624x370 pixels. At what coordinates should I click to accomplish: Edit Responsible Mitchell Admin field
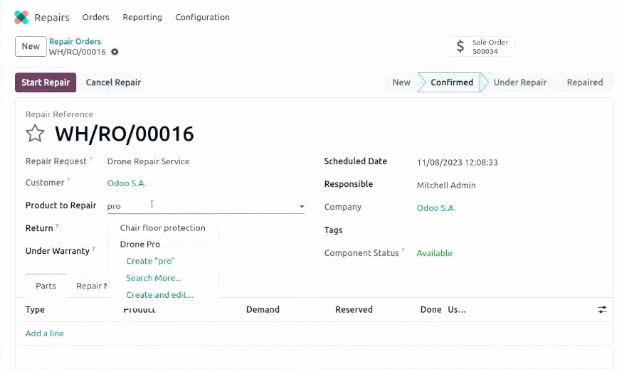[x=446, y=185]
